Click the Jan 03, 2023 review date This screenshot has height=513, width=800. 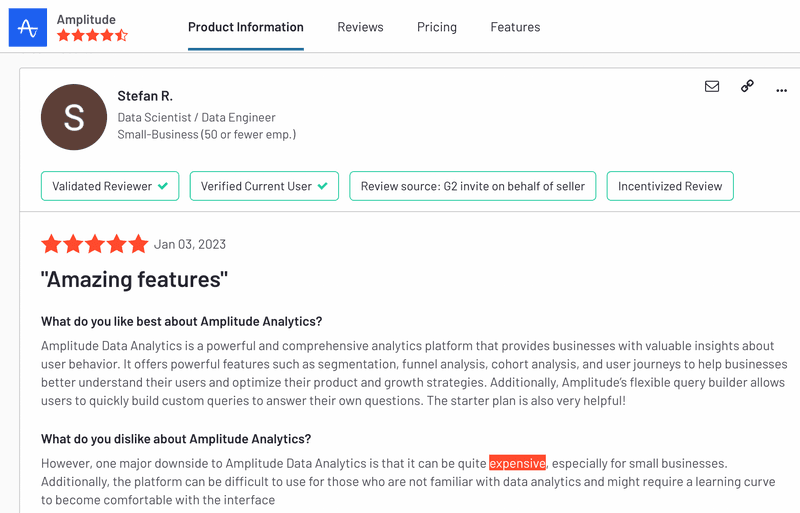[x=190, y=245]
